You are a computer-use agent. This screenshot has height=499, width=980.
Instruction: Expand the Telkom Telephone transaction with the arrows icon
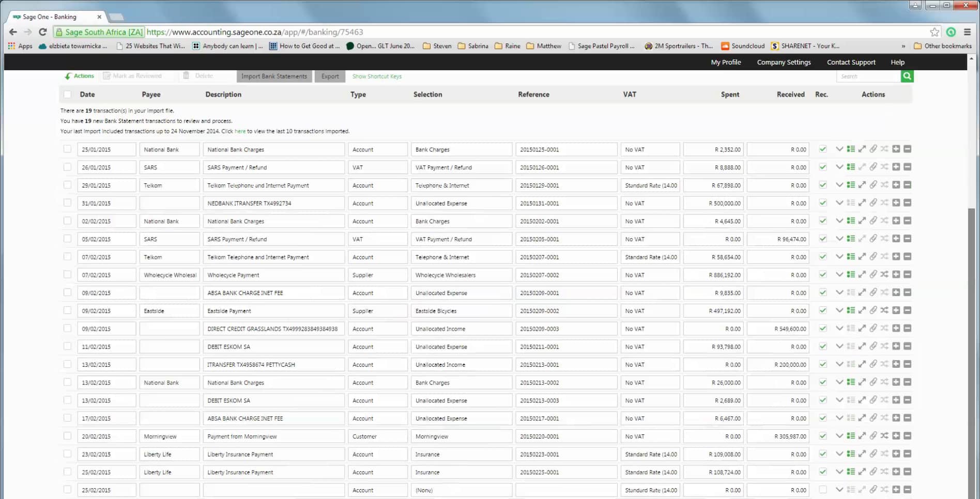tap(862, 185)
